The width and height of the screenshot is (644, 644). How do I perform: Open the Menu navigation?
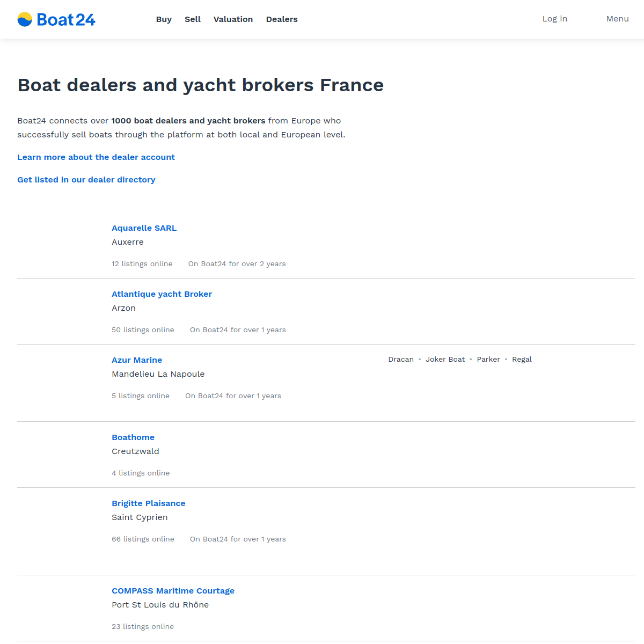[617, 19]
